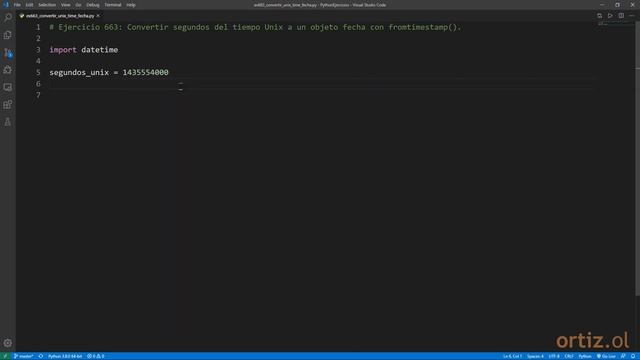This screenshot has height=360, width=640.
Task: Click the open changes icon in editor toolbar
Action: pyautogui.click(x=599, y=16)
